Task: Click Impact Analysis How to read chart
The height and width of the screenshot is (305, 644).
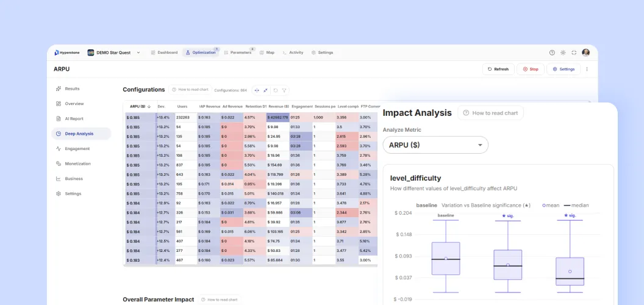Action: pos(491,113)
